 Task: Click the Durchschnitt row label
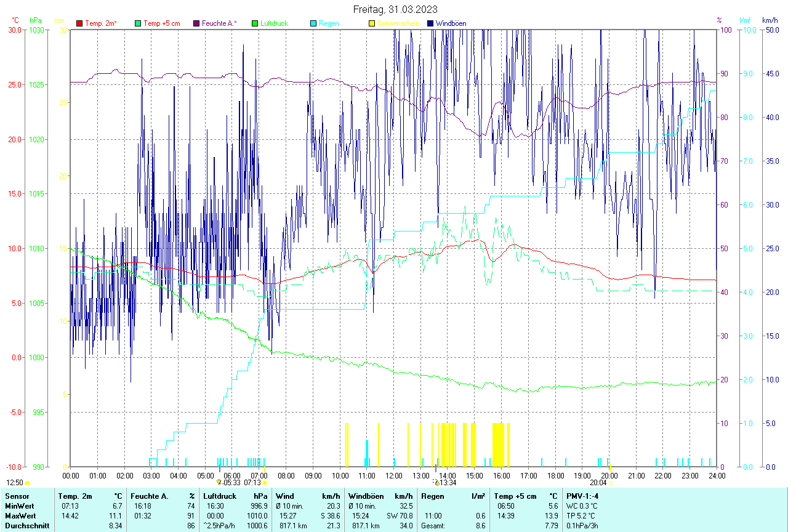(26, 526)
